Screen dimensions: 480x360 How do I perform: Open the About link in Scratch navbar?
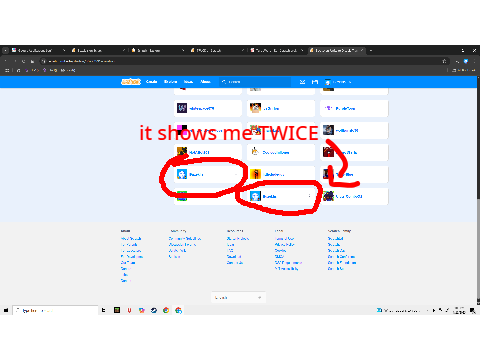coord(205,82)
